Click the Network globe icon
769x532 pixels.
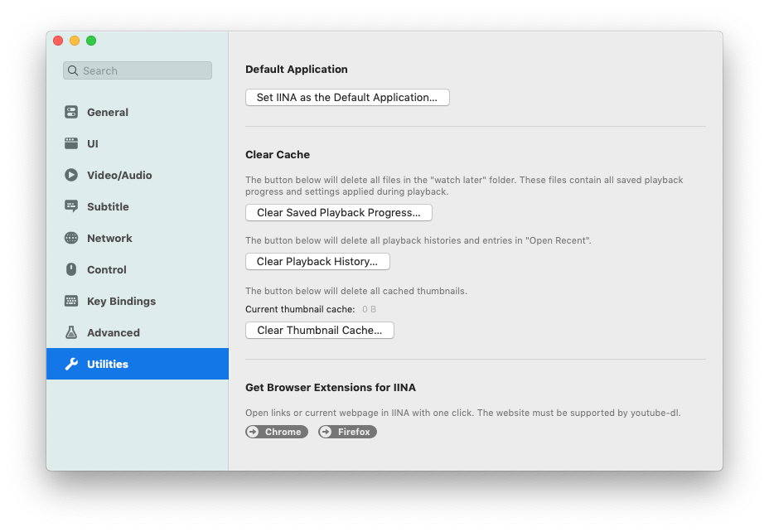[x=71, y=239]
